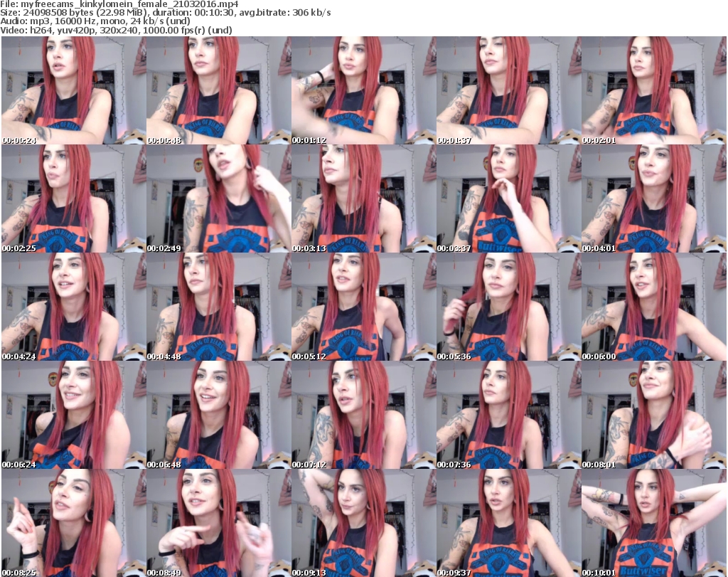
Task: Select the thumbnail stamped 00:00:24
Action: (x=74, y=90)
